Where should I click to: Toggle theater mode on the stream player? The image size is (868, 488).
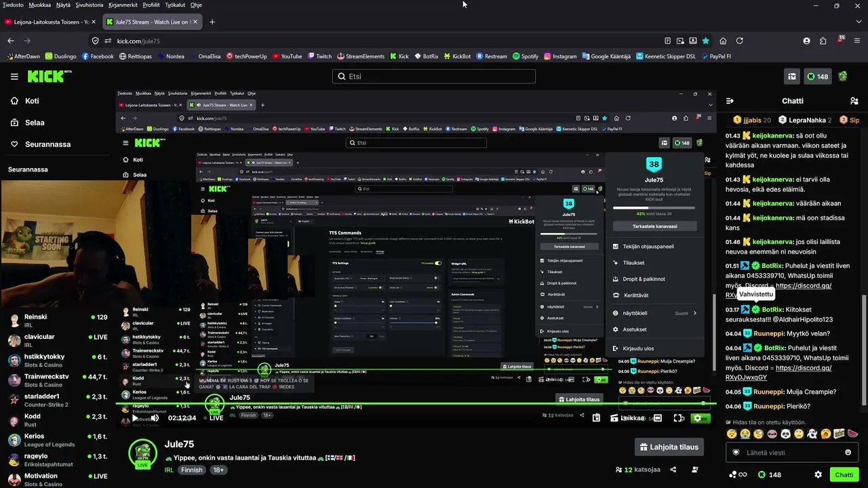pos(657,418)
